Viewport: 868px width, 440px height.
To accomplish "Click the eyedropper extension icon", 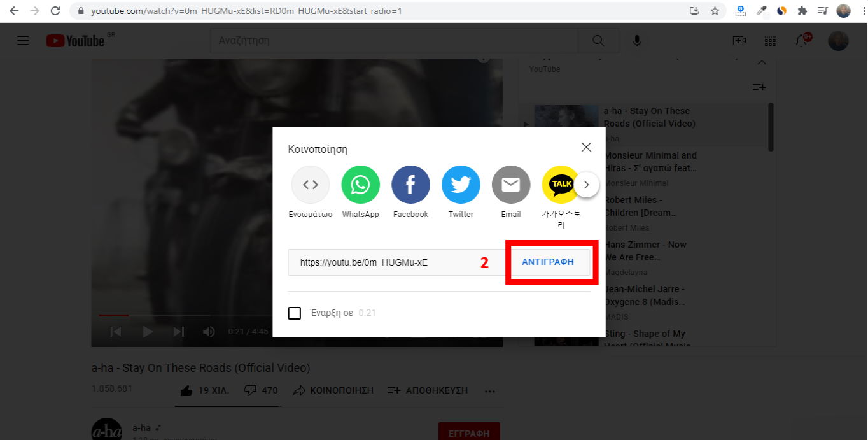I will tap(761, 11).
